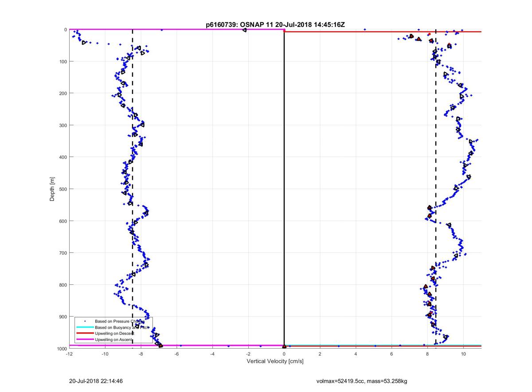Click legend entry 'Upwelling on Ascent'
Image resolution: width=532 pixels, height=392 pixels.
(x=114, y=339)
